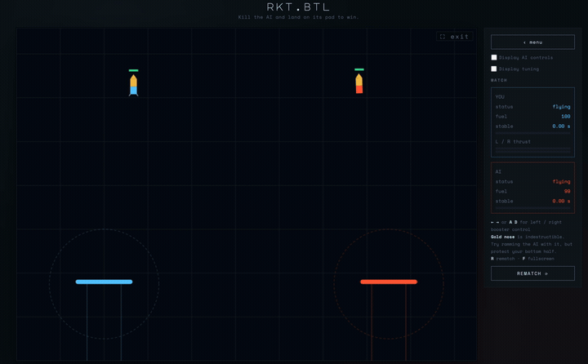Image resolution: width=588 pixels, height=364 pixels.
Task: Start a rematch with the REMATCH button
Action: [x=532, y=273]
